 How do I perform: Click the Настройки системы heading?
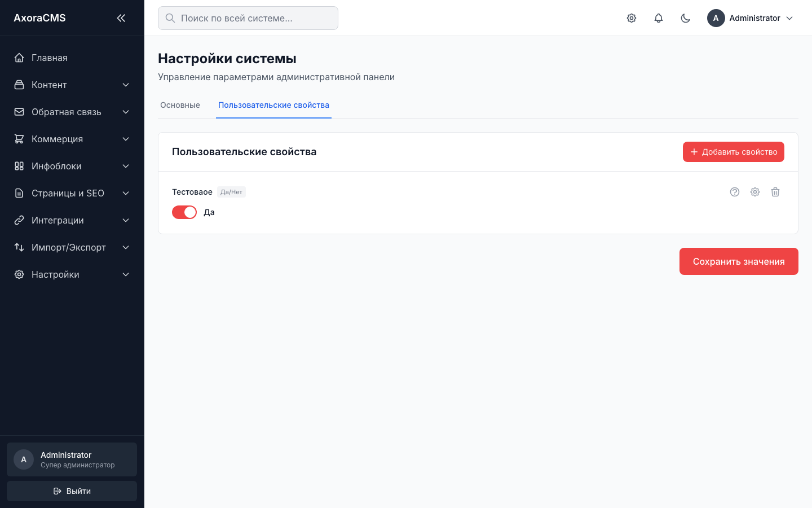[x=227, y=59]
